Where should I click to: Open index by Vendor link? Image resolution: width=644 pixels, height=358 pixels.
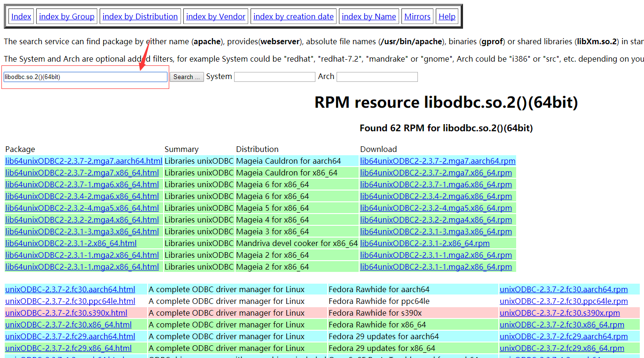[216, 16]
